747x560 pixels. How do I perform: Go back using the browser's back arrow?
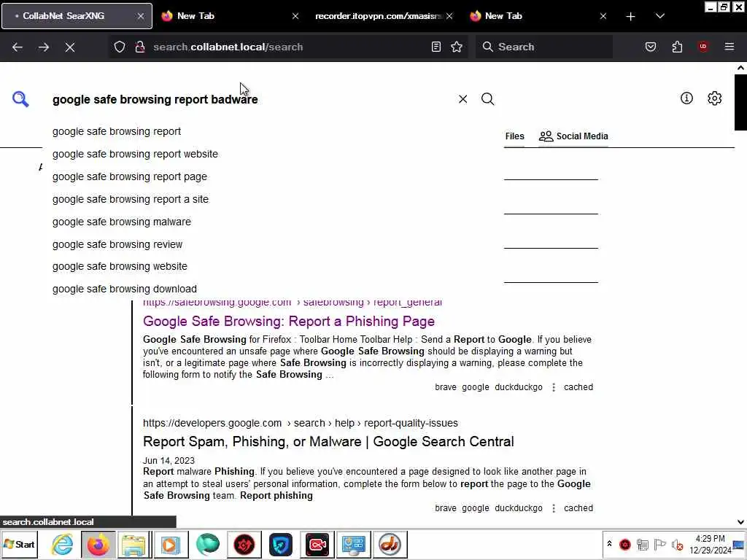(x=18, y=47)
